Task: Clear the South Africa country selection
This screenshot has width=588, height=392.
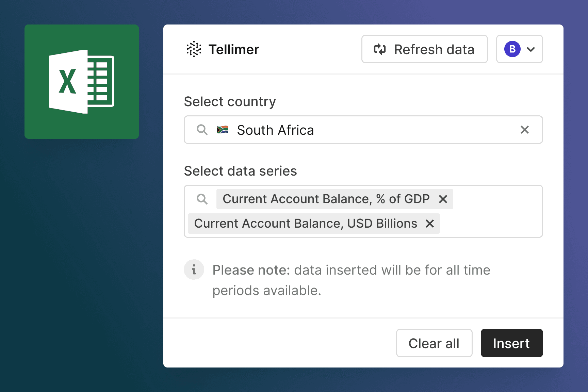Action: tap(525, 130)
